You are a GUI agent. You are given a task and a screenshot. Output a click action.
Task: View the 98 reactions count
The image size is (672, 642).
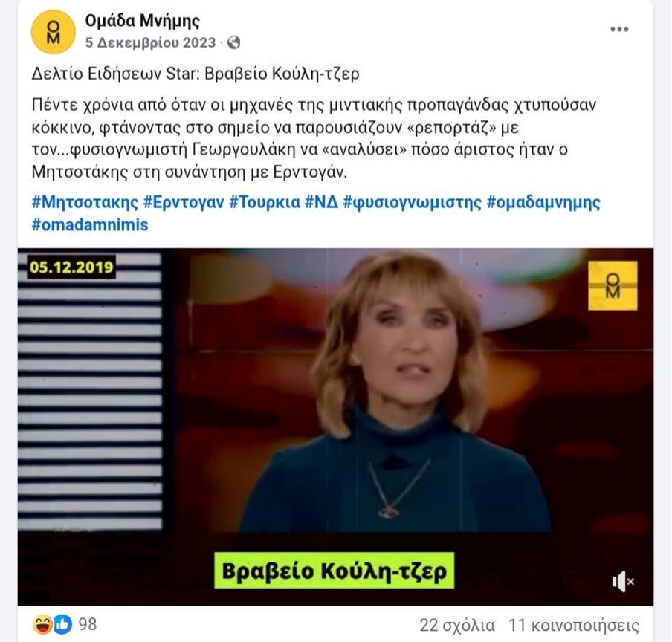coord(88,624)
